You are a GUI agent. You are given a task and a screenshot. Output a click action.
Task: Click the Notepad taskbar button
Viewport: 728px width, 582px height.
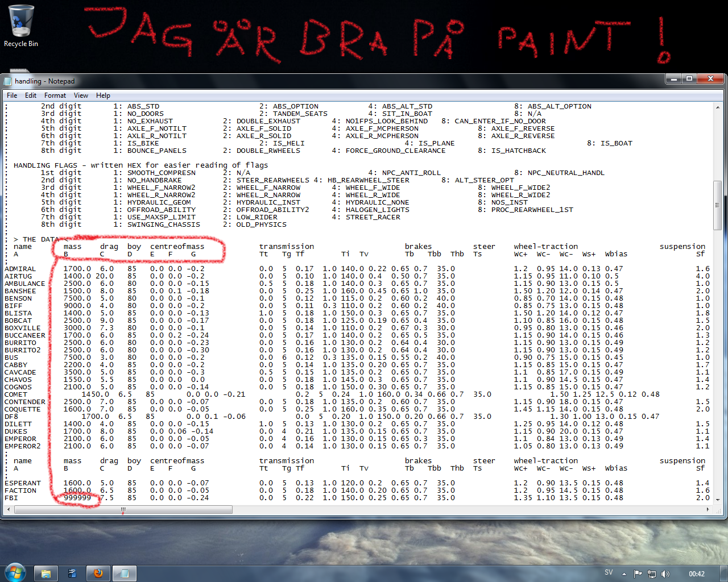[124, 573]
